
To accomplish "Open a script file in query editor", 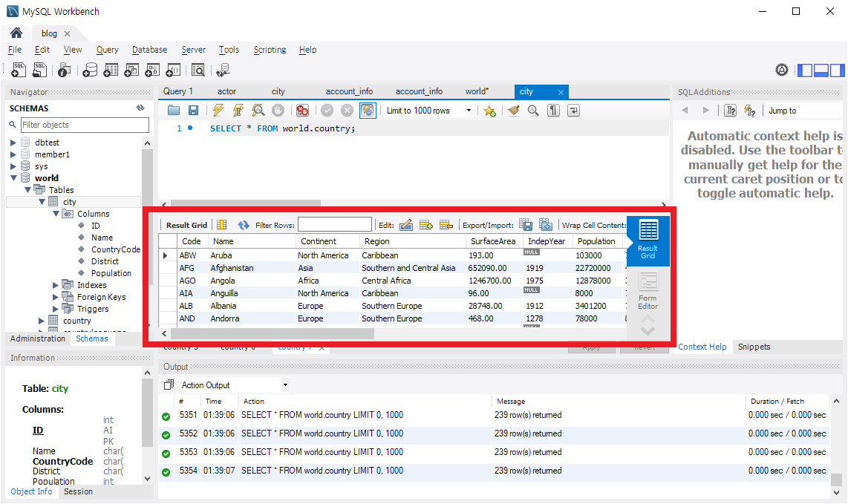I will pyautogui.click(x=174, y=111).
